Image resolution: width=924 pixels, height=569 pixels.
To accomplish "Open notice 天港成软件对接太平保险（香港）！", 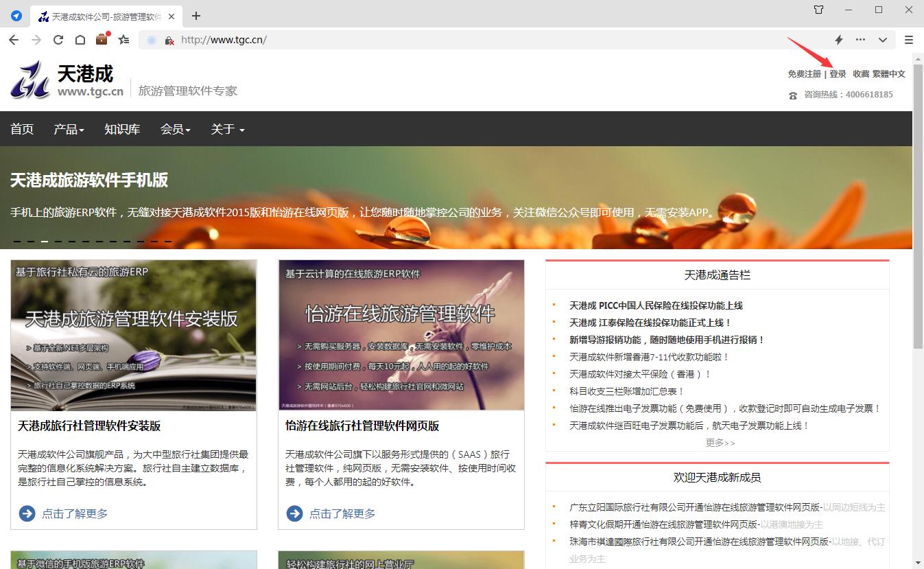I will click(x=641, y=374).
